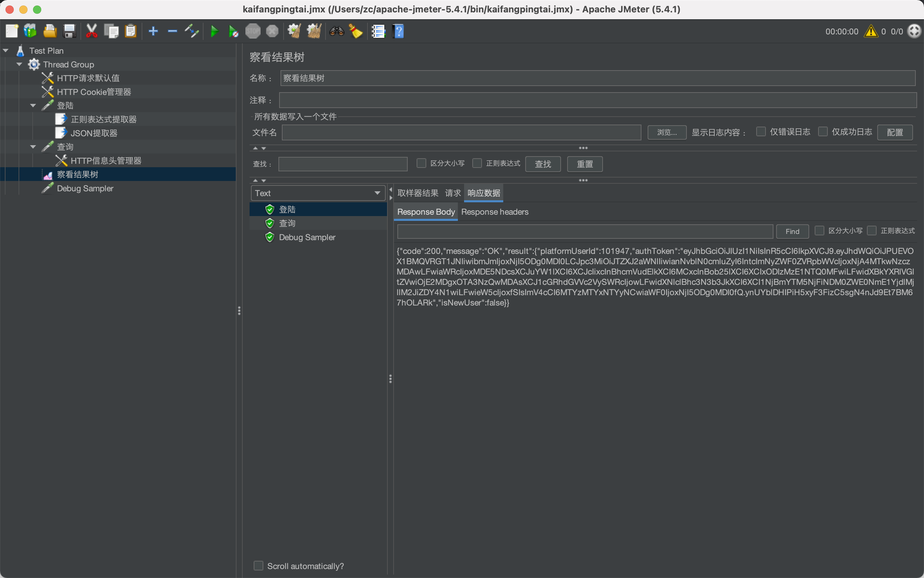Collapse the Thread Group node
This screenshot has height=578, width=924.
pyautogui.click(x=20, y=64)
